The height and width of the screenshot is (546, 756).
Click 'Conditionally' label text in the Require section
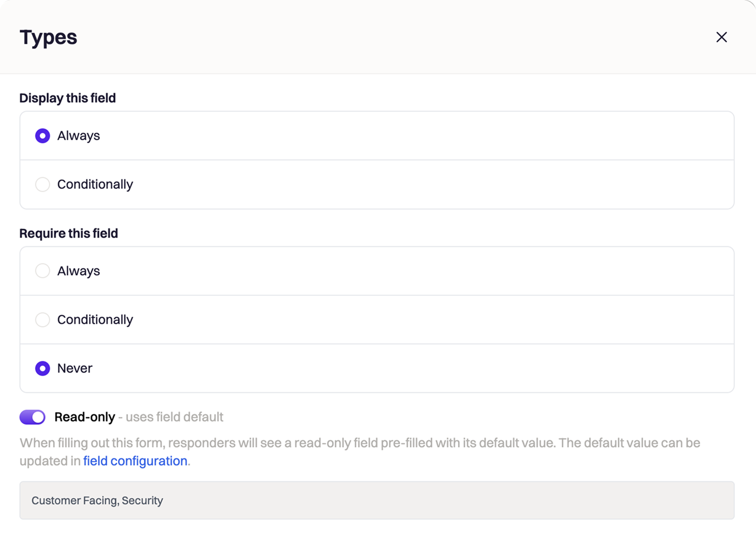[95, 319]
